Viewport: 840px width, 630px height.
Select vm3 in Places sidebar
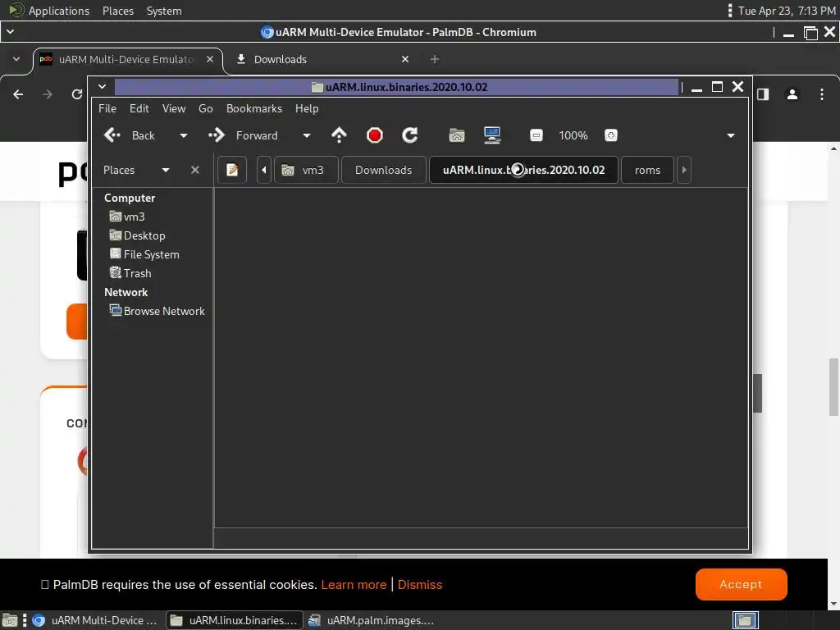[127, 217]
